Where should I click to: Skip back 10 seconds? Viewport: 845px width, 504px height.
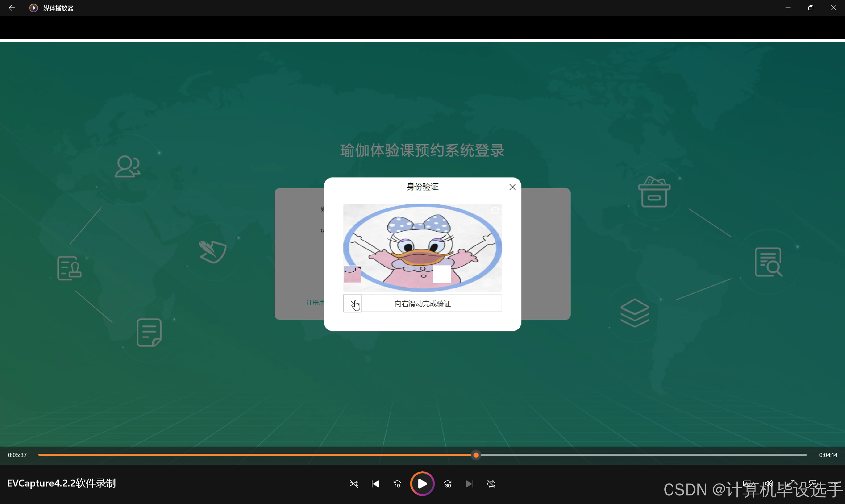coord(397,484)
